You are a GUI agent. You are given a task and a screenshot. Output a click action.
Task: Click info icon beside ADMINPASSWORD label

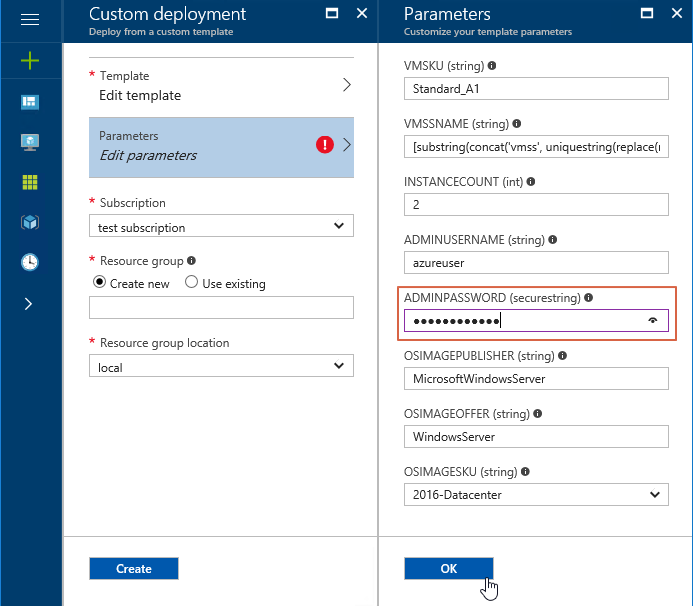(588, 297)
